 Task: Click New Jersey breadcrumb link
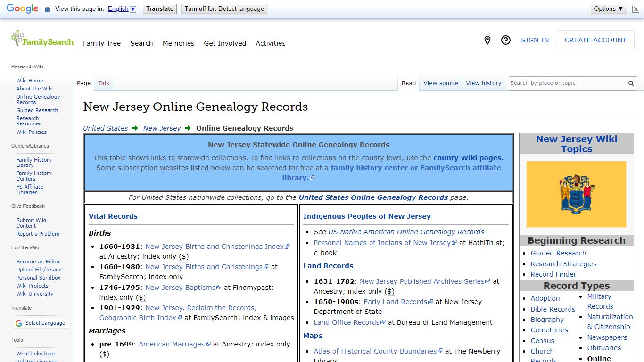click(162, 128)
